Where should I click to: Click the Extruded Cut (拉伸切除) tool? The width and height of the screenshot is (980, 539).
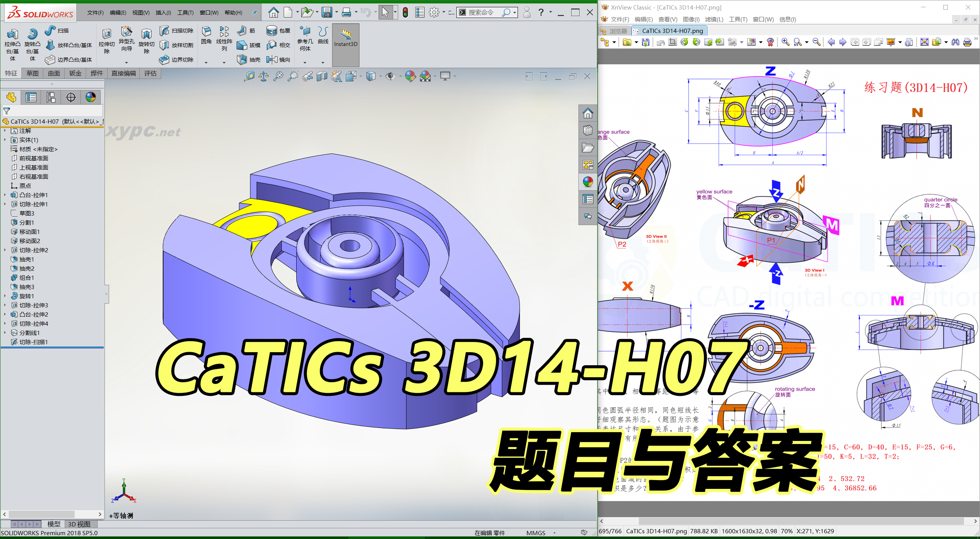[107, 41]
